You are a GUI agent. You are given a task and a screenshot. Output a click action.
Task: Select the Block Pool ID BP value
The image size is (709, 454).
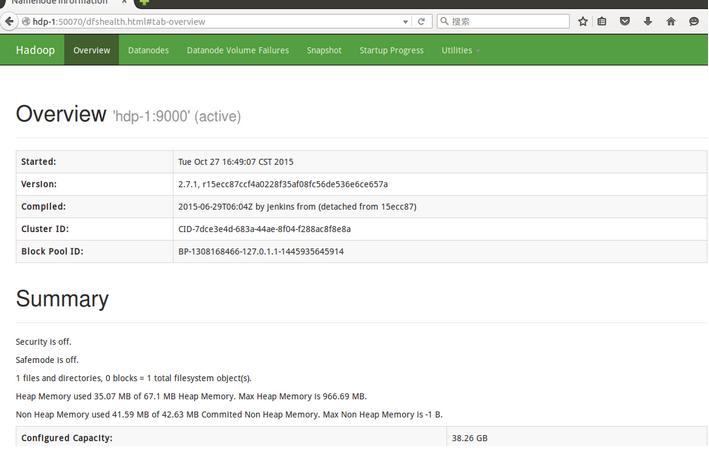[x=261, y=251]
